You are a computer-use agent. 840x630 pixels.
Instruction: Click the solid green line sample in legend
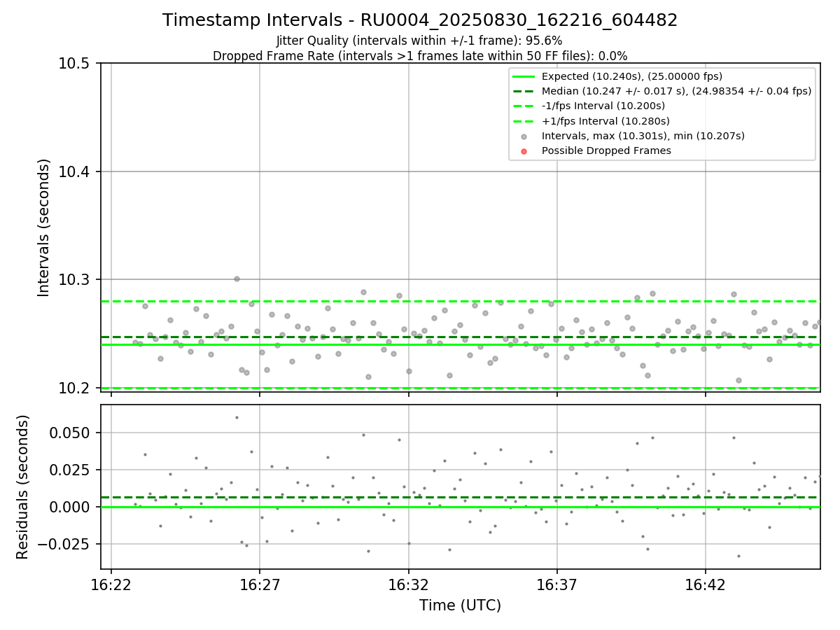(524, 76)
